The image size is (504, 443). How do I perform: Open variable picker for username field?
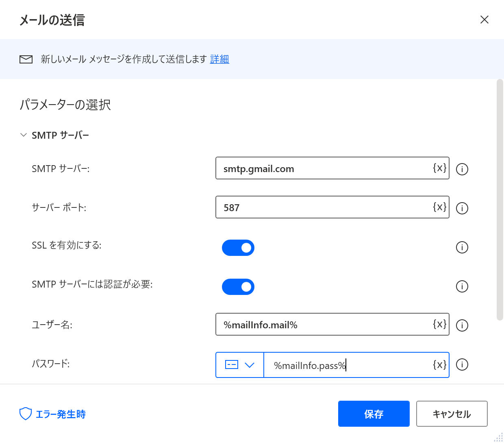(440, 324)
